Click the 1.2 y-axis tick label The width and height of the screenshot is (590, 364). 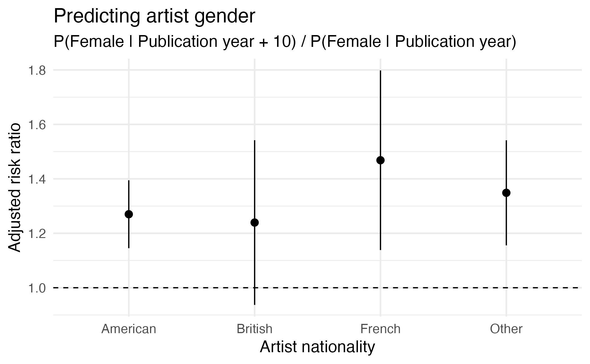[x=37, y=233]
